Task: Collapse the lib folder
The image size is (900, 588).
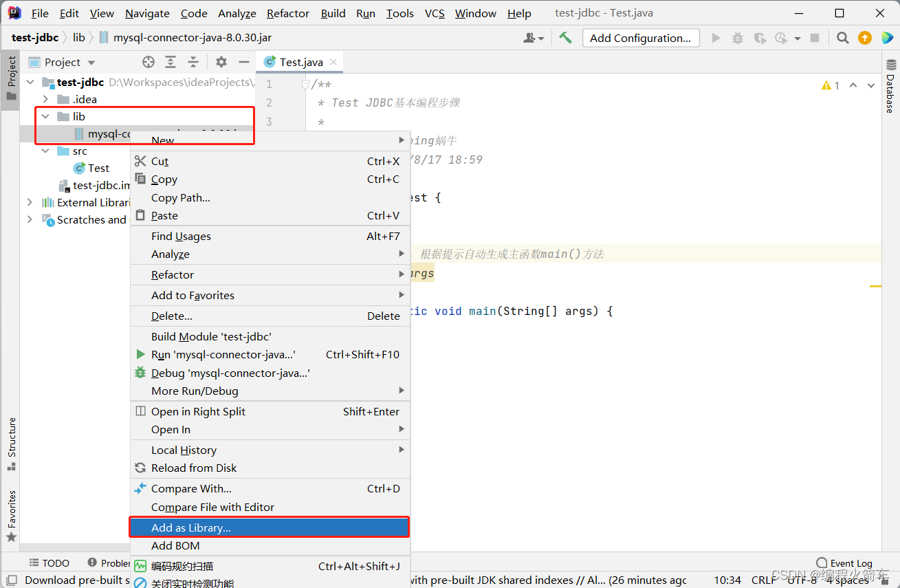Action: coord(45,116)
